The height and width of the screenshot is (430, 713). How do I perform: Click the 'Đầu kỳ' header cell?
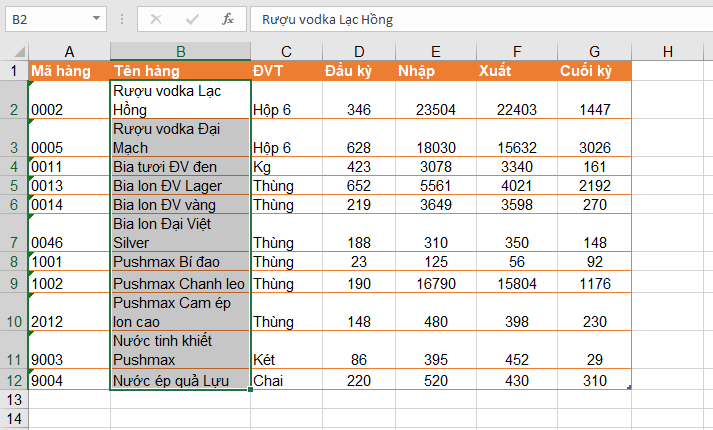click(359, 71)
